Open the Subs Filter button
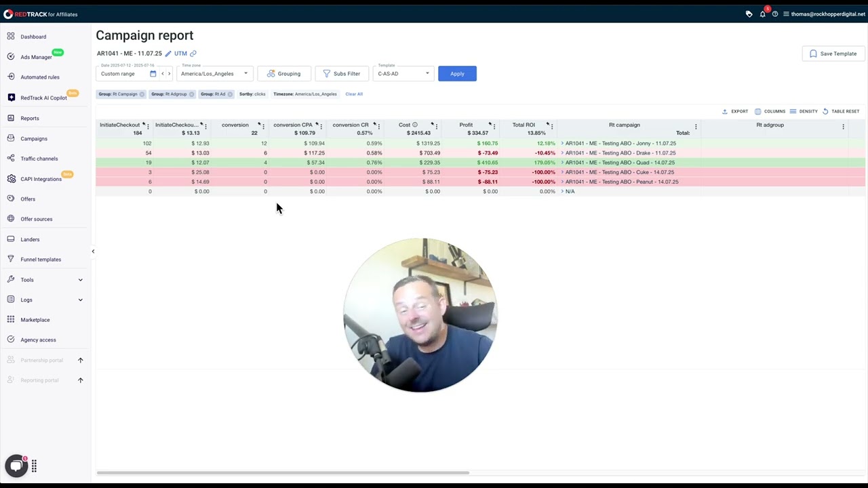868x488 pixels. tap(342, 73)
